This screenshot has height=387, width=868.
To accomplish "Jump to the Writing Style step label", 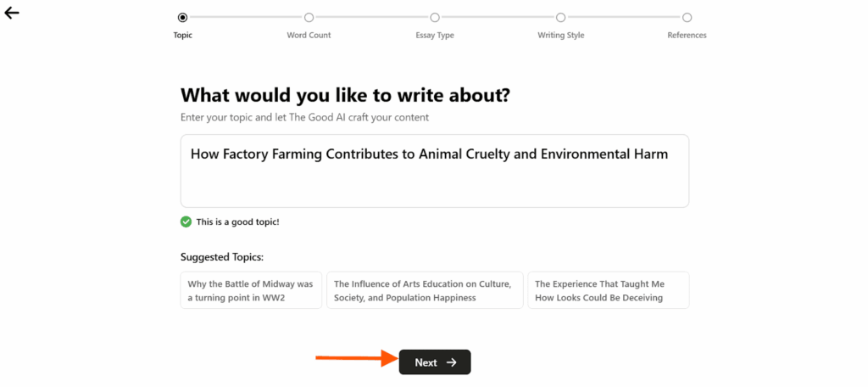I will click(x=561, y=35).
